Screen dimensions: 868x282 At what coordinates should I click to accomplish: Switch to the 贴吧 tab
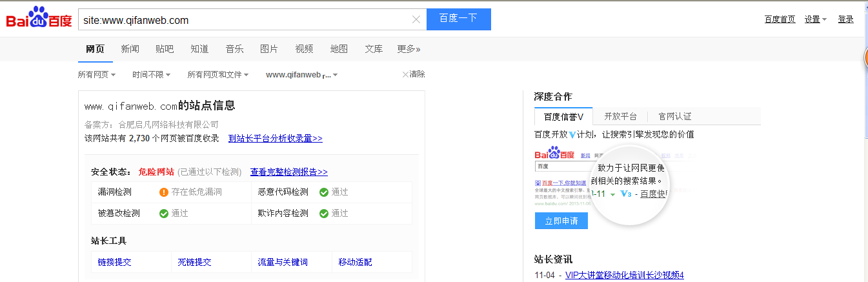[x=165, y=48]
